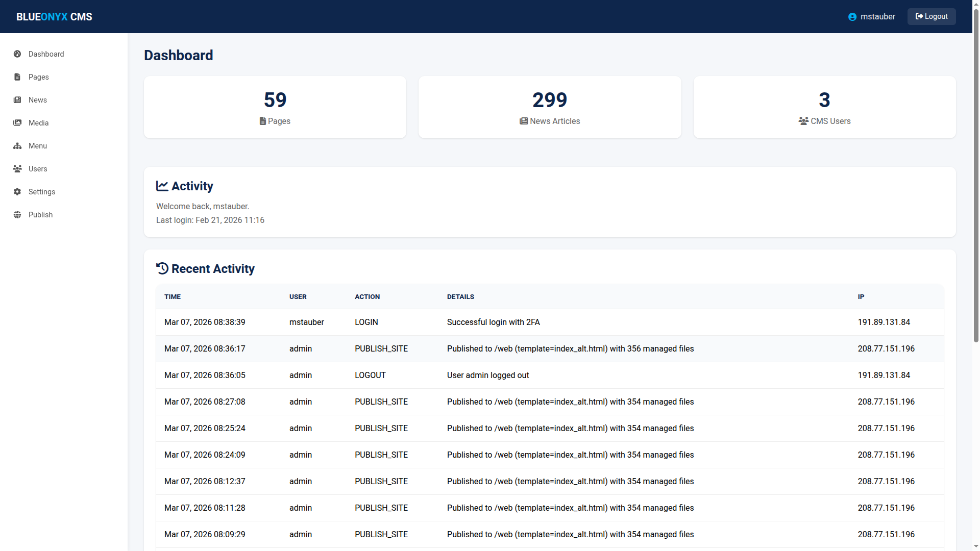Click the Dashboard gauge icon in sidebar
This screenshot has width=980, height=551.
click(x=17, y=54)
